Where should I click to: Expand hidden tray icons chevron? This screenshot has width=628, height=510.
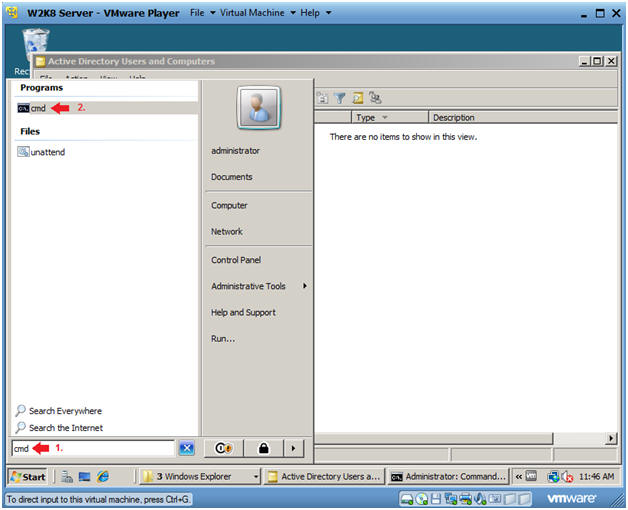(x=518, y=476)
